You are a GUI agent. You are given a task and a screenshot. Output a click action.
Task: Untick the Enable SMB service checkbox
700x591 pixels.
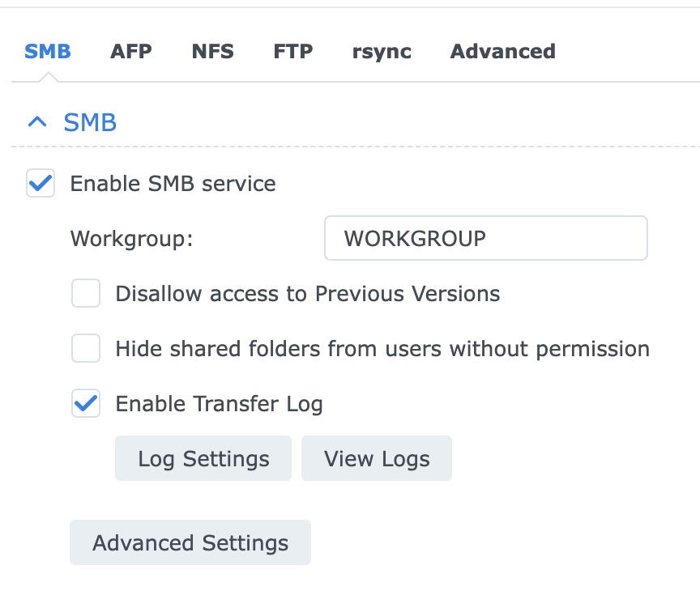coord(41,183)
